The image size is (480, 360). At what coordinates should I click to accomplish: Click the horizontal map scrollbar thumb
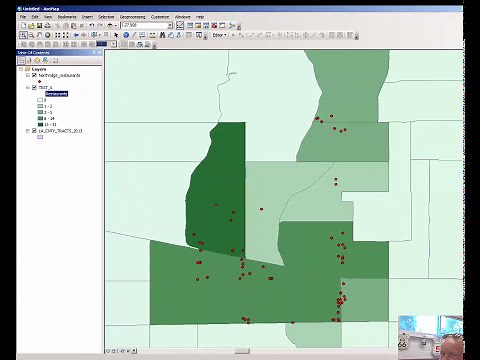pos(242,351)
